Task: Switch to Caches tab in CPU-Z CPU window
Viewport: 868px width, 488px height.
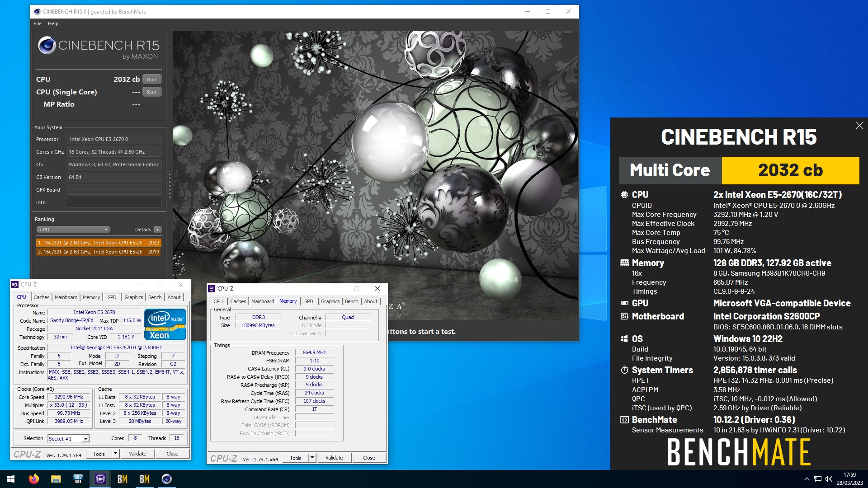Action: pos(42,297)
